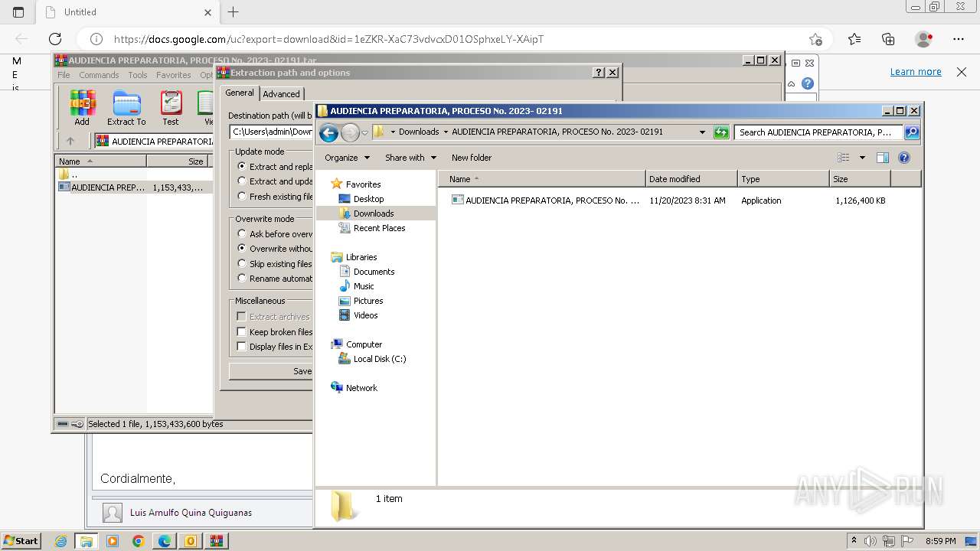Click the Explorer search input field
Viewport: 980px width, 551px height.
tap(818, 132)
